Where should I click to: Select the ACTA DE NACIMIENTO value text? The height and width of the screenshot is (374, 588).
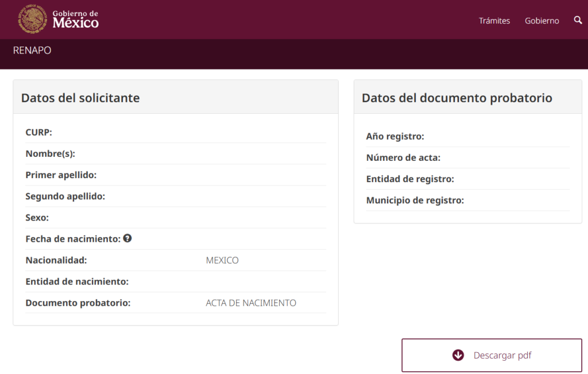pos(251,303)
